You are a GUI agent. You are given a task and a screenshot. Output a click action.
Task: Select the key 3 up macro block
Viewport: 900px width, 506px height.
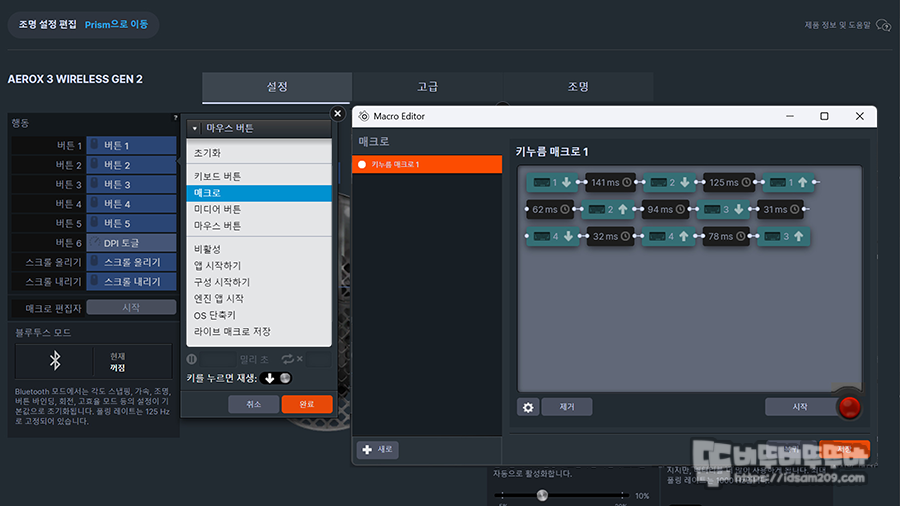coord(784,236)
